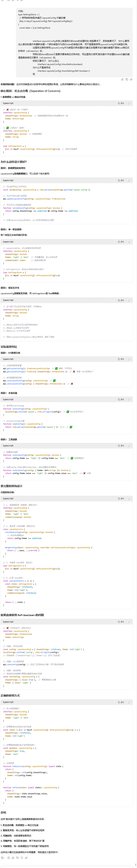Viewport: 137px width, 868px height.
Task: Copy the code block under 正确的使用方式
Action: point(121,702)
